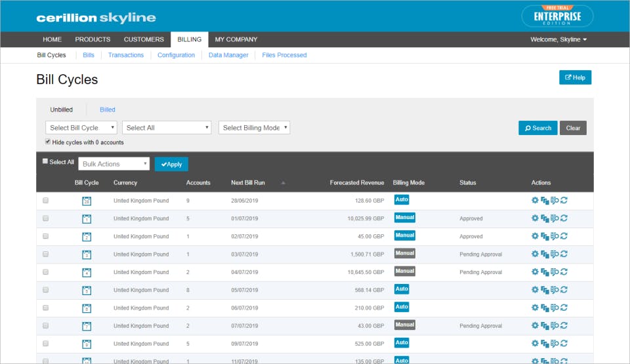630x364 pixels.
Task: Click magnifier preview icon in 03/07/2019 row
Action: tap(555, 254)
